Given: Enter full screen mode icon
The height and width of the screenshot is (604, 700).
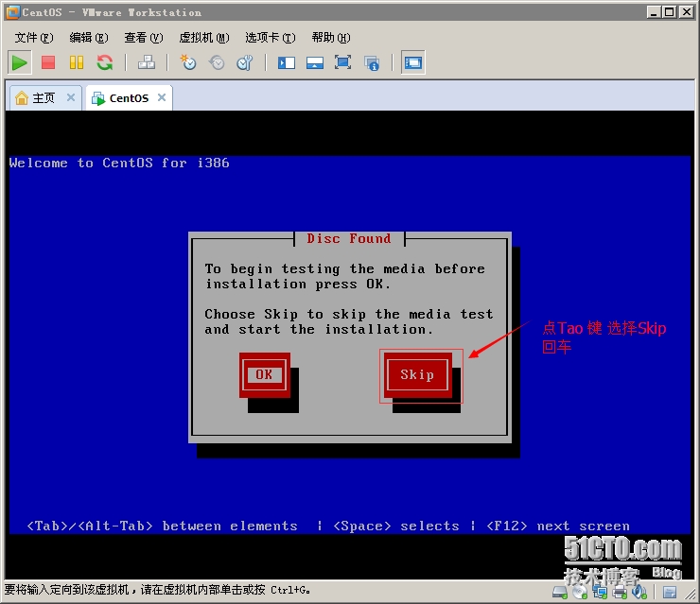Looking at the screenshot, I should point(342,62).
